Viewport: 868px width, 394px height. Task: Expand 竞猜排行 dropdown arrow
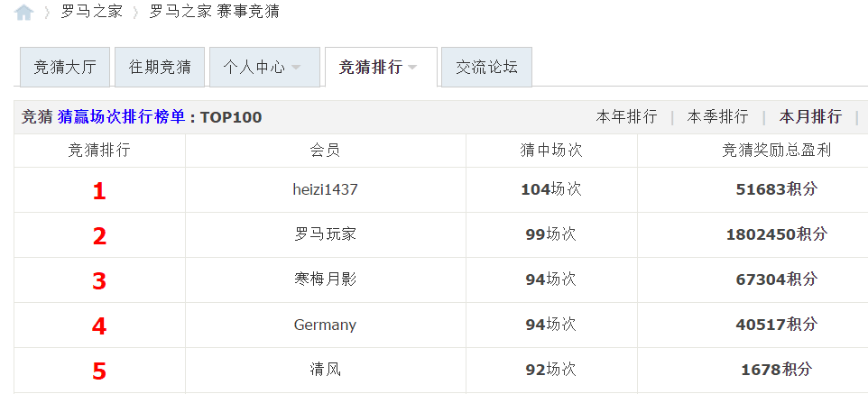411,68
